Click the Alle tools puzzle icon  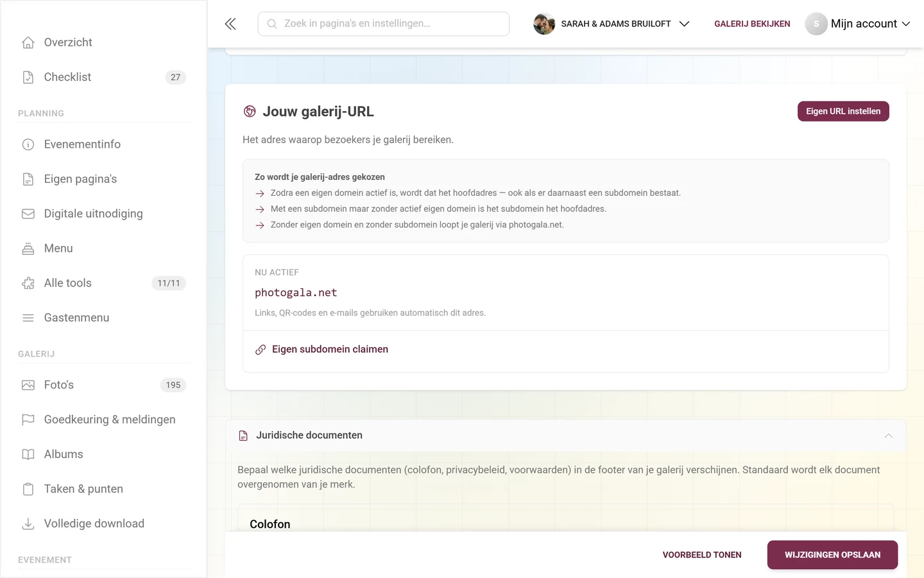pyautogui.click(x=28, y=283)
